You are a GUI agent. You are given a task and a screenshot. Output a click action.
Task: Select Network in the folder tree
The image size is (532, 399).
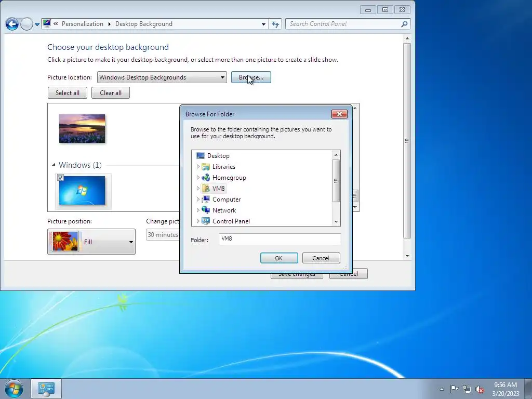pos(224,210)
